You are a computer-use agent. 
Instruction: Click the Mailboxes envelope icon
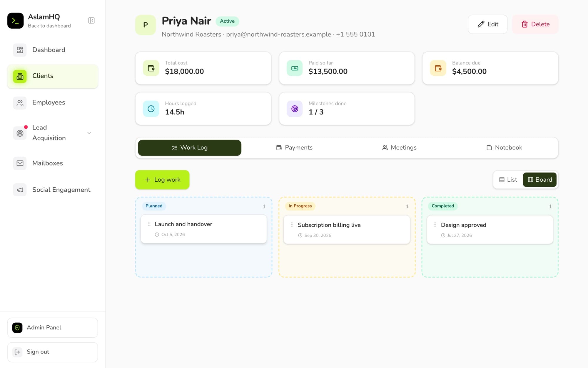(x=20, y=163)
